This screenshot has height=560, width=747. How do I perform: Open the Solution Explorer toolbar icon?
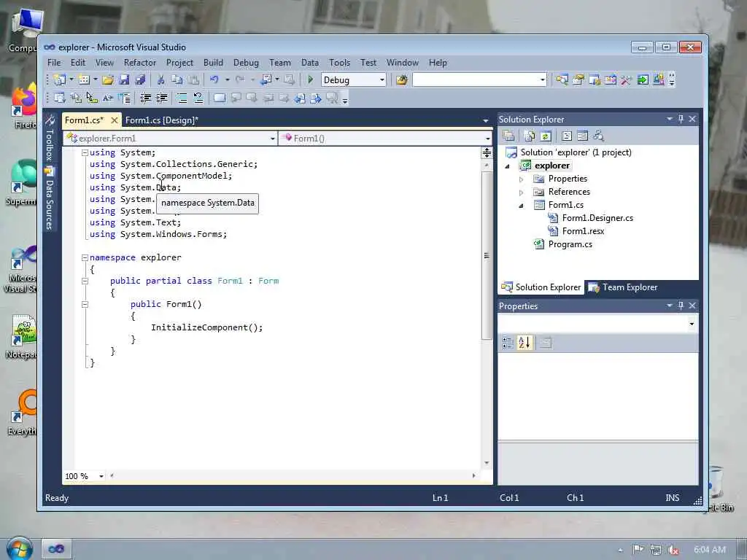pos(562,80)
